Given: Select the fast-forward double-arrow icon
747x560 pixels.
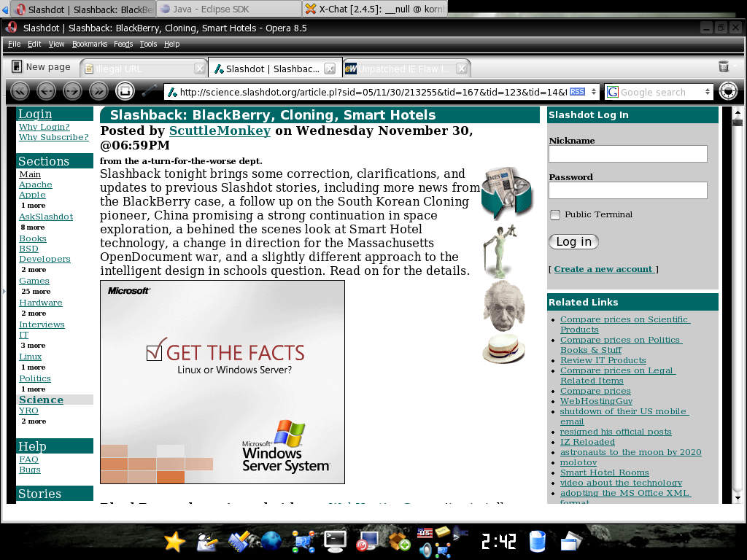Looking at the screenshot, I should click(98, 90).
